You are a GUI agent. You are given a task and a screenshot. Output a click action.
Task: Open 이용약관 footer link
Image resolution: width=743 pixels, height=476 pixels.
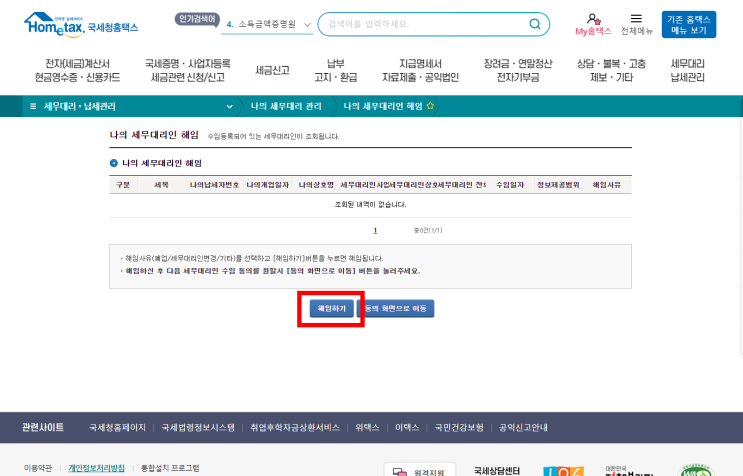(38, 468)
